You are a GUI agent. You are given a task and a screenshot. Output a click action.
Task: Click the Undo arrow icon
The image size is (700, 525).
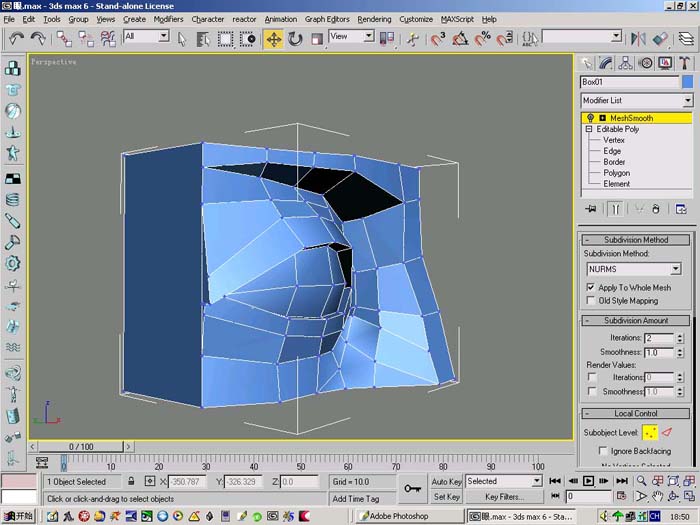[x=16, y=38]
